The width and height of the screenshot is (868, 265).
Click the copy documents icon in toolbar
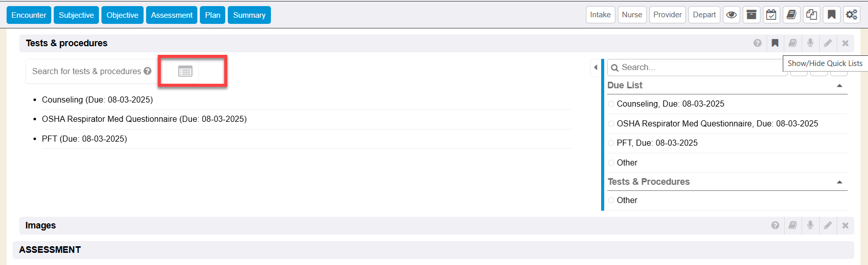(x=811, y=15)
